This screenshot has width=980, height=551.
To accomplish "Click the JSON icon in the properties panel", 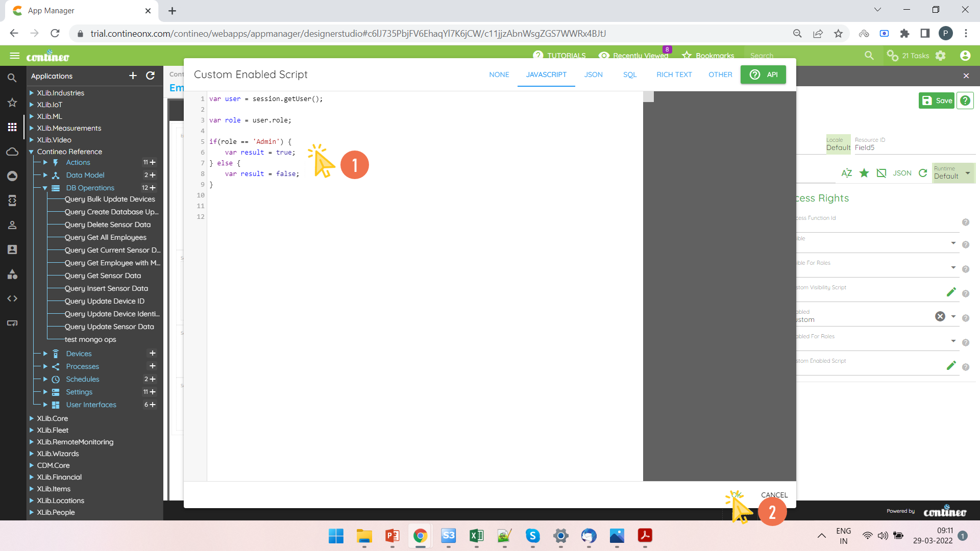I will (902, 173).
